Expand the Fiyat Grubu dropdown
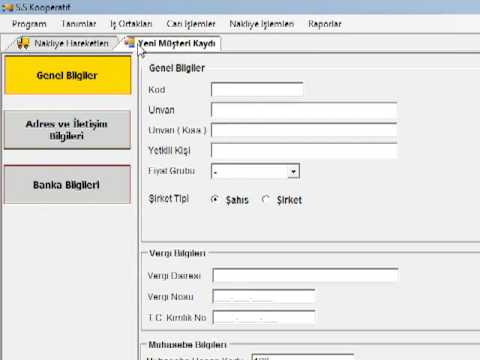480x360 pixels. [x=293, y=171]
